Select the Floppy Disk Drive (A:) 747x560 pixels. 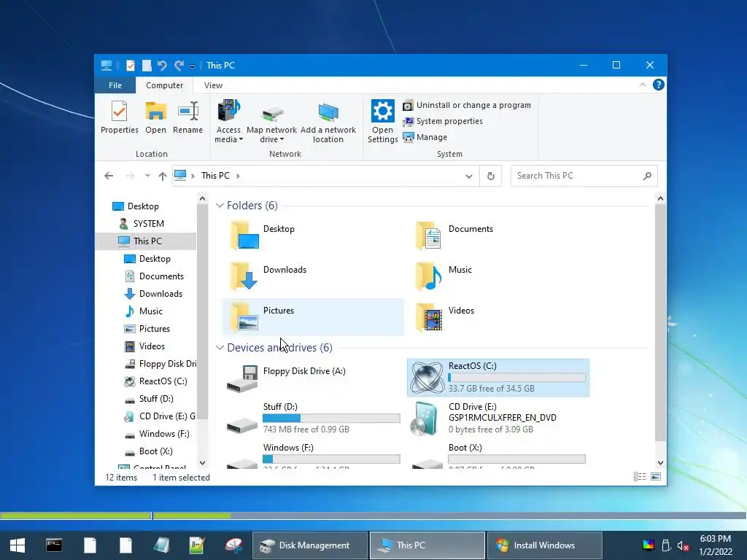(313, 378)
